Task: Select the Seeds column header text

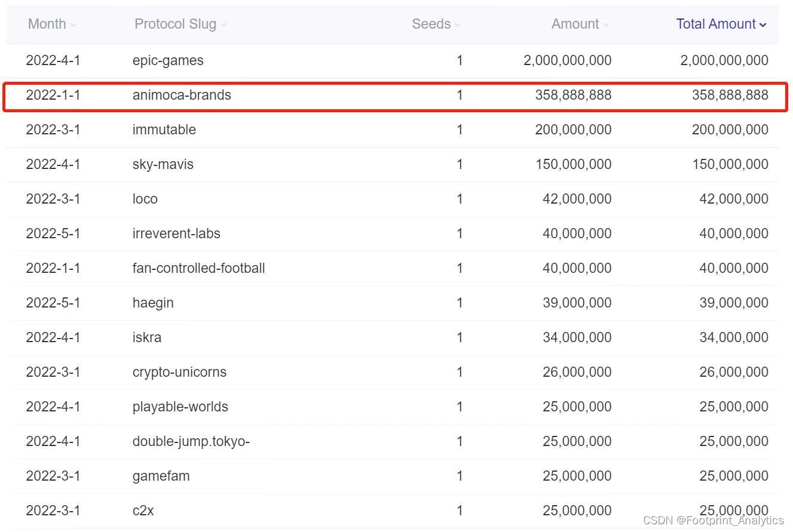Action: 431,24
